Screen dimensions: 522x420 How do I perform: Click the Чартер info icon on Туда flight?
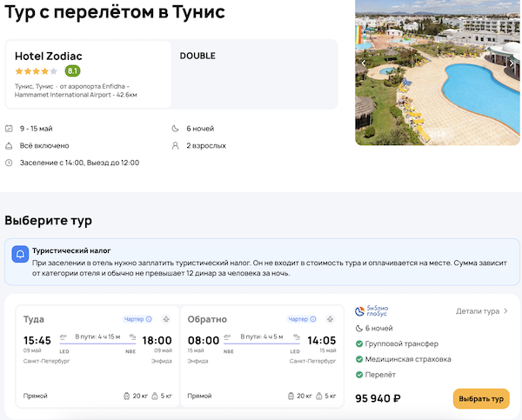point(149,319)
